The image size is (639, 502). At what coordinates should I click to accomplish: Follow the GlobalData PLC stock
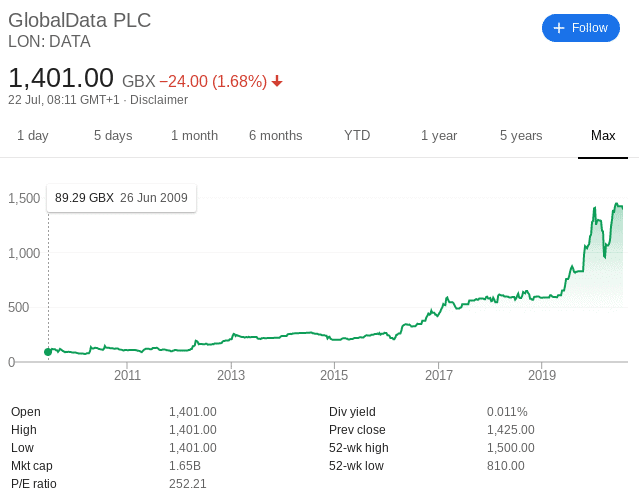tap(581, 28)
